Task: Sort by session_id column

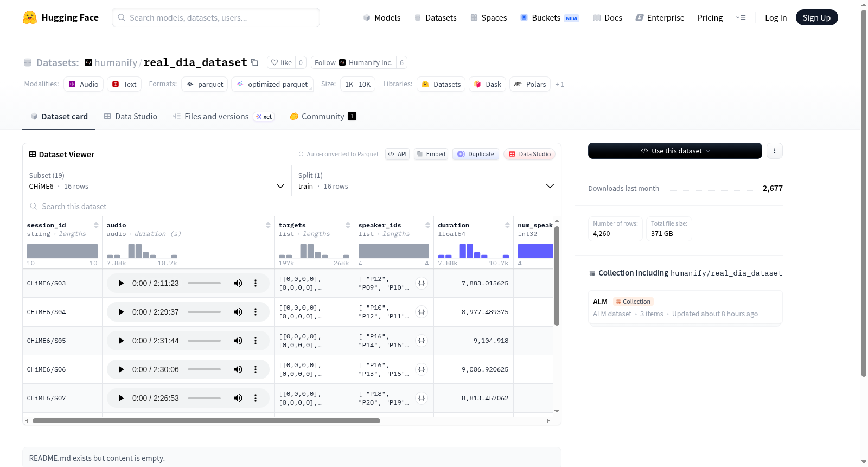Action: (96, 225)
